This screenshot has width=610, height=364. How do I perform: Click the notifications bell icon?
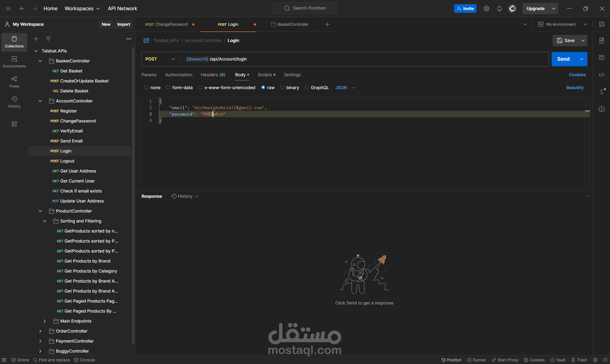tap(499, 9)
